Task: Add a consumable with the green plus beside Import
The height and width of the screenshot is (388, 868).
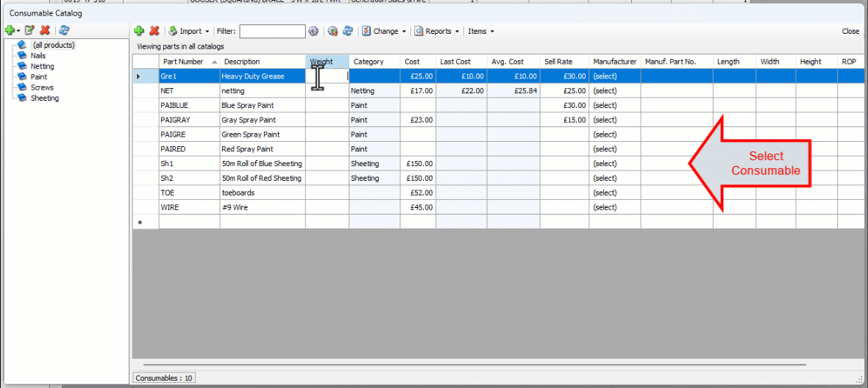Action: [x=139, y=32]
